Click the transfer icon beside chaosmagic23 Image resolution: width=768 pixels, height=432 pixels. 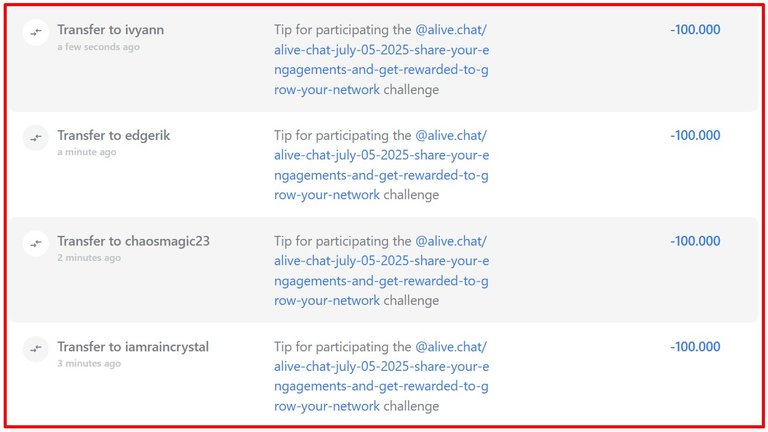click(x=36, y=243)
